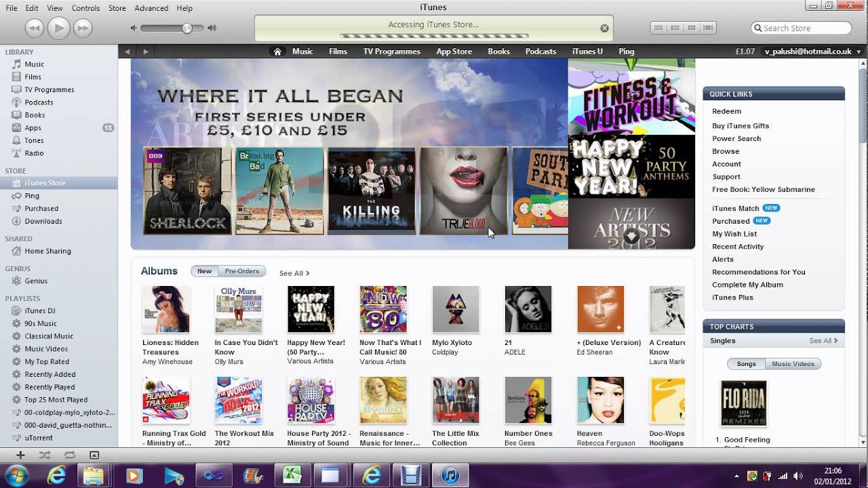The height and width of the screenshot is (488, 868).
Task: Open the Windows Start button
Action: pyautogui.click(x=16, y=475)
